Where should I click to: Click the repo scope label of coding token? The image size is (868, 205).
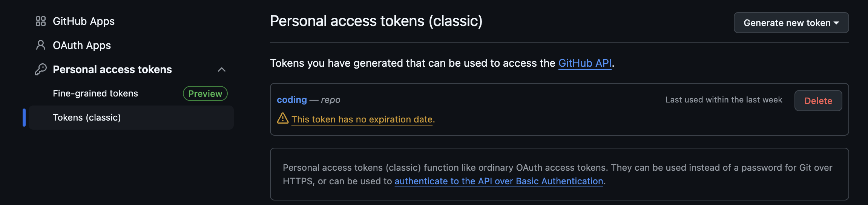331,100
